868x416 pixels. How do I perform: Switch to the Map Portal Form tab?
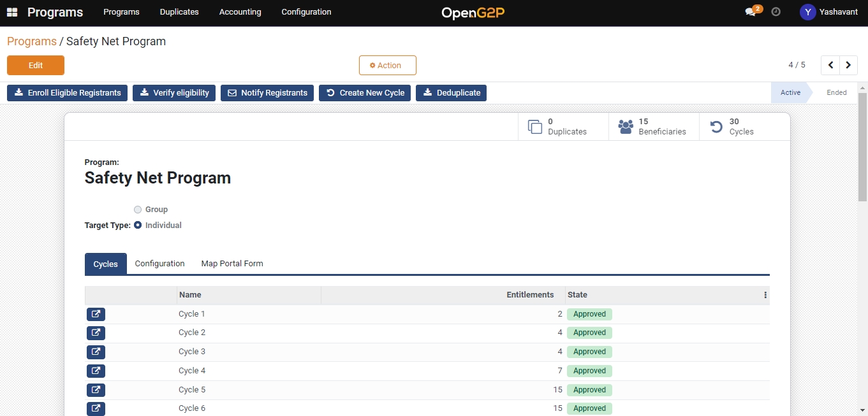coord(232,264)
